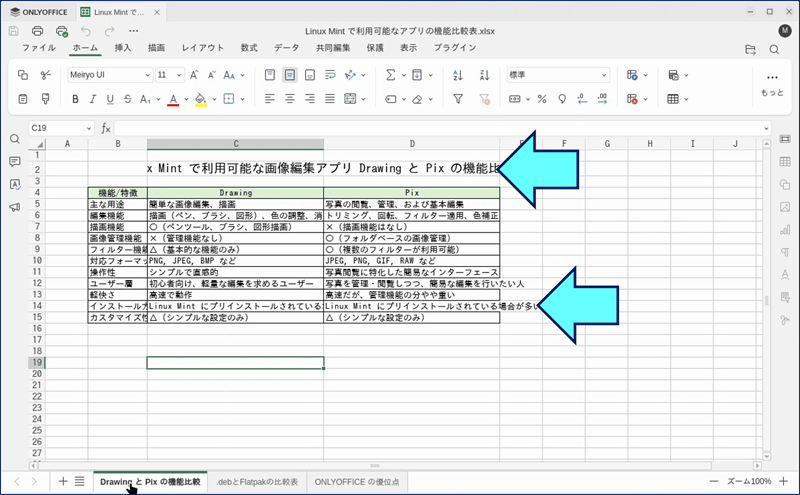This screenshot has width=800, height=495.
Task: Decrease font size with the A-down icon
Action: (211, 75)
